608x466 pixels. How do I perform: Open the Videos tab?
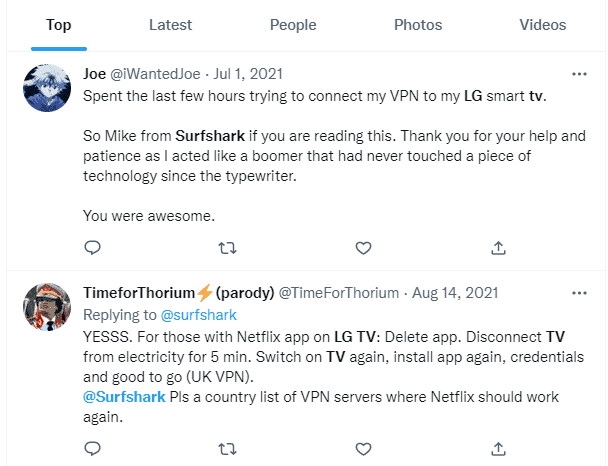click(544, 25)
